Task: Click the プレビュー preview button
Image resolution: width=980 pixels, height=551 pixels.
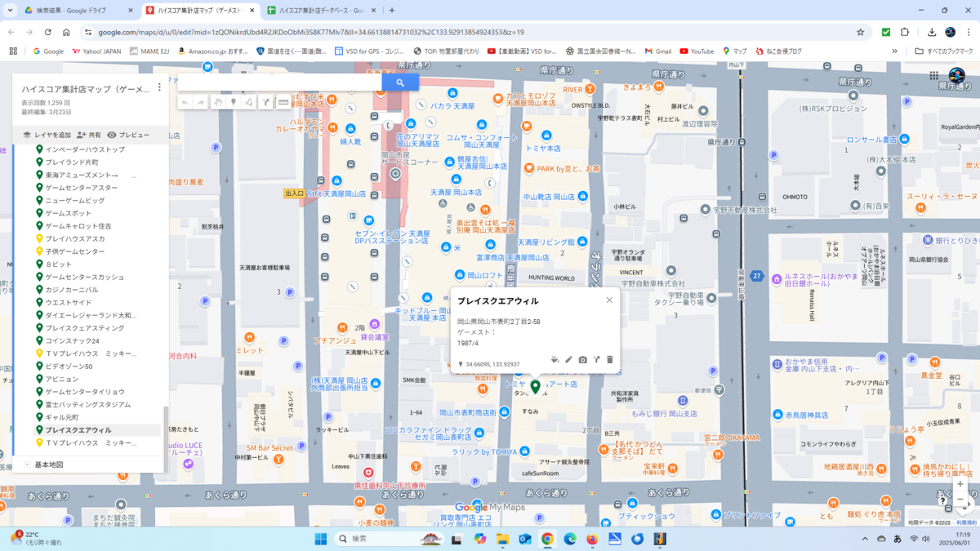Action: [128, 135]
